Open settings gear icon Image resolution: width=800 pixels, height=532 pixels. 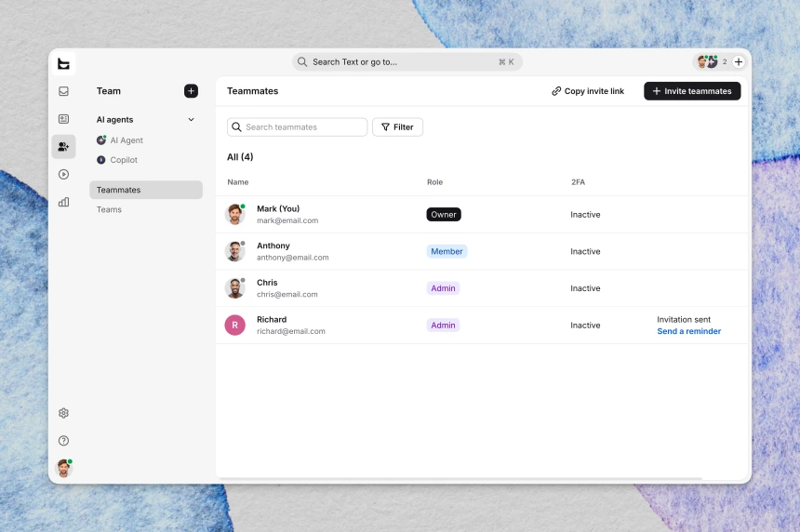coord(64,413)
